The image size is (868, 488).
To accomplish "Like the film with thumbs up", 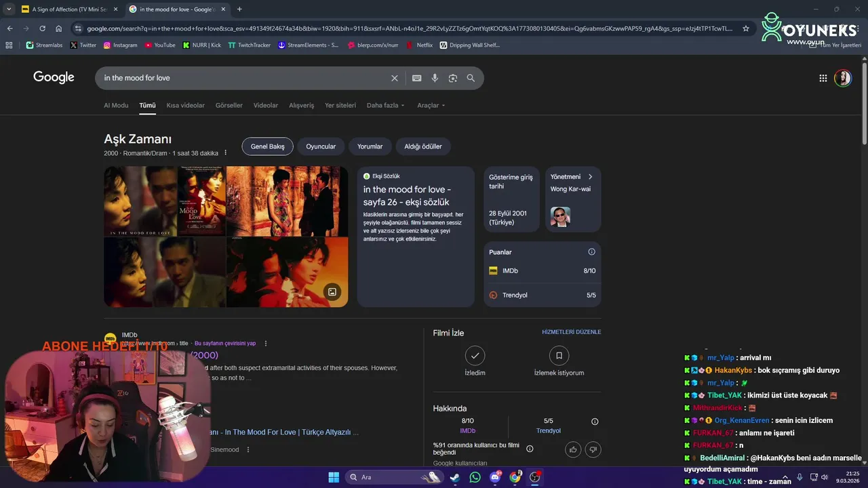I will [x=573, y=449].
